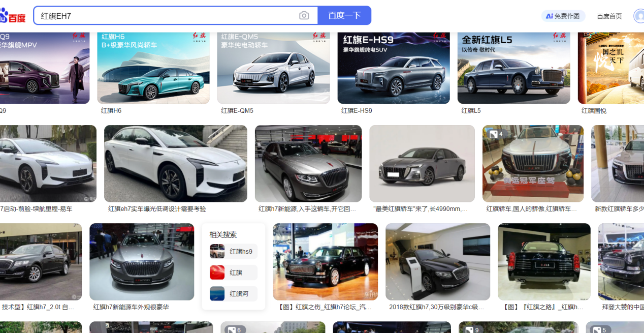Open the 红旗eh7实车曝光 white car image
Image resolution: width=644 pixels, height=333 pixels.
(x=175, y=164)
